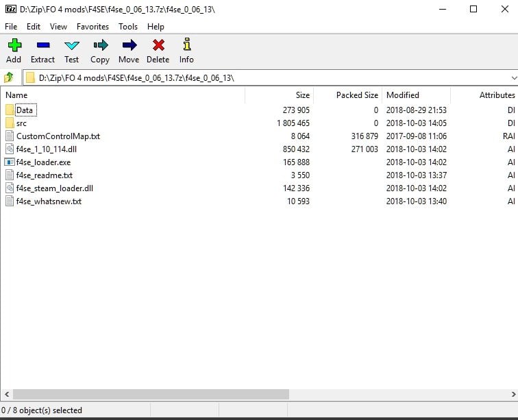The height and width of the screenshot is (420, 518).
Task: Click size value 1 805 465
Action: pyautogui.click(x=293, y=123)
